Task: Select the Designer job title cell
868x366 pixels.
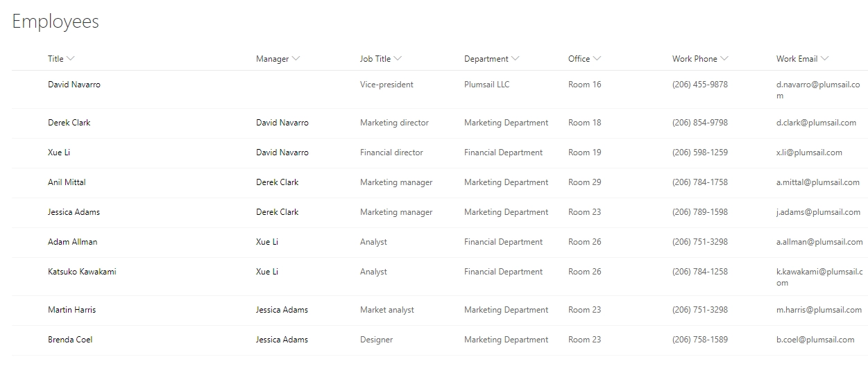Action: click(x=376, y=340)
